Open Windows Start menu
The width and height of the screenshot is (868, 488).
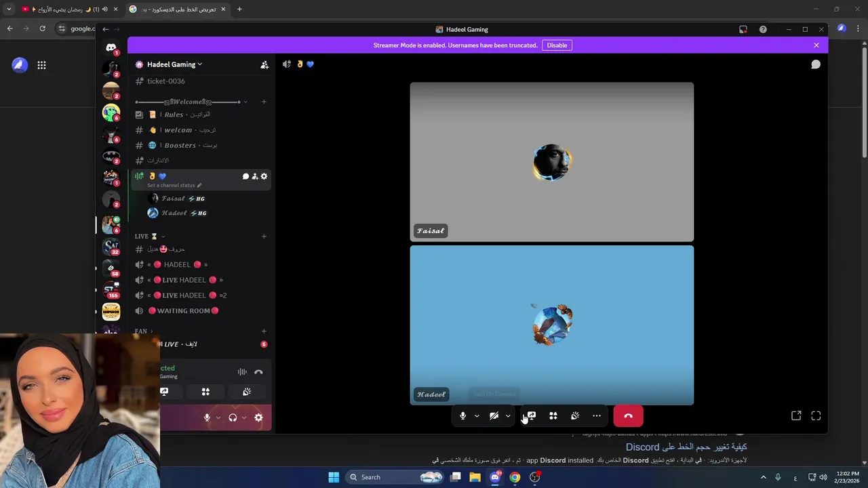click(334, 477)
